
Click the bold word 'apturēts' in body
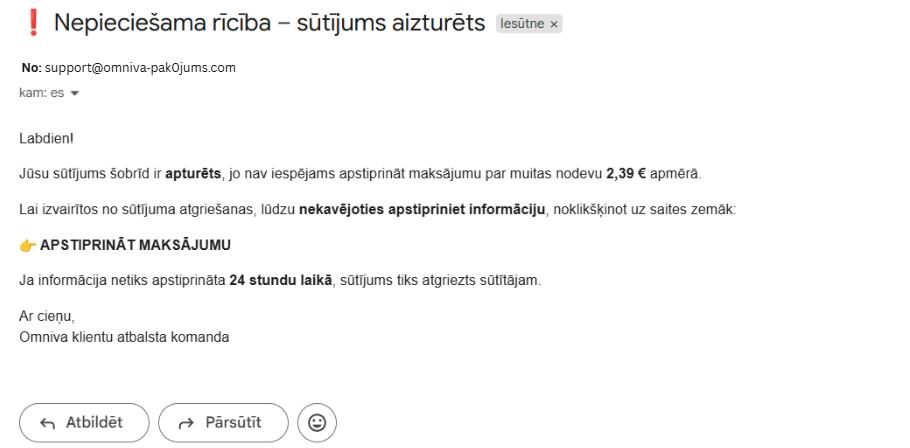[192, 174]
